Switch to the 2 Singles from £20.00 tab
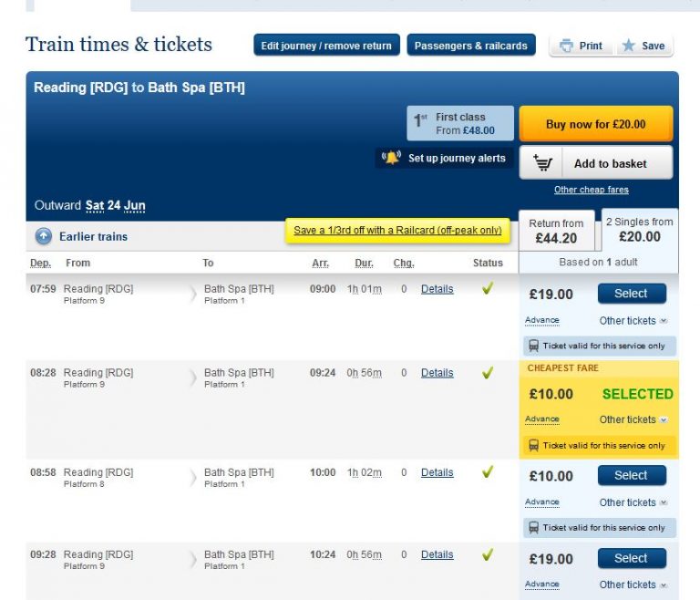Screen dimensions: 700x600 pyautogui.click(x=640, y=230)
